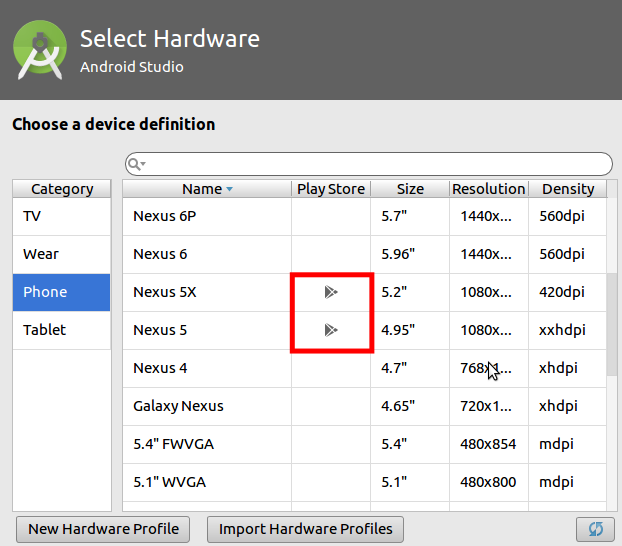
Task: Click the device list vertical scrollbar
Action: [x=612, y=325]
